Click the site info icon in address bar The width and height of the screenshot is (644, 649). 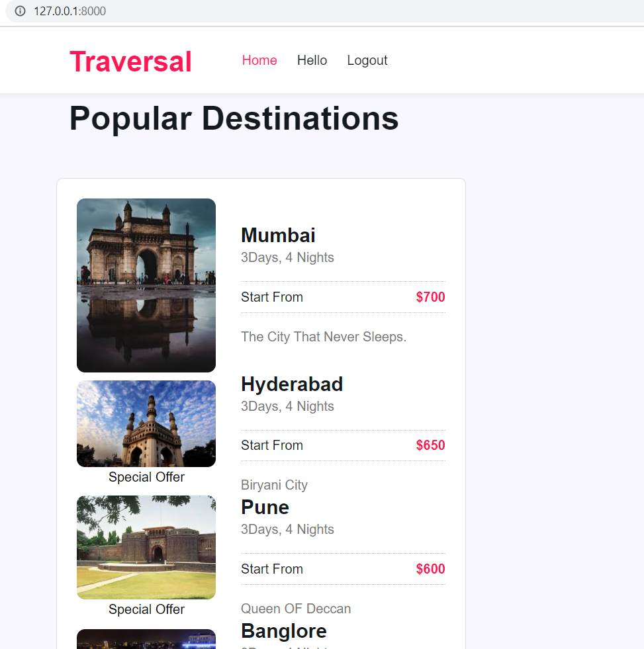tap(20, 11)
